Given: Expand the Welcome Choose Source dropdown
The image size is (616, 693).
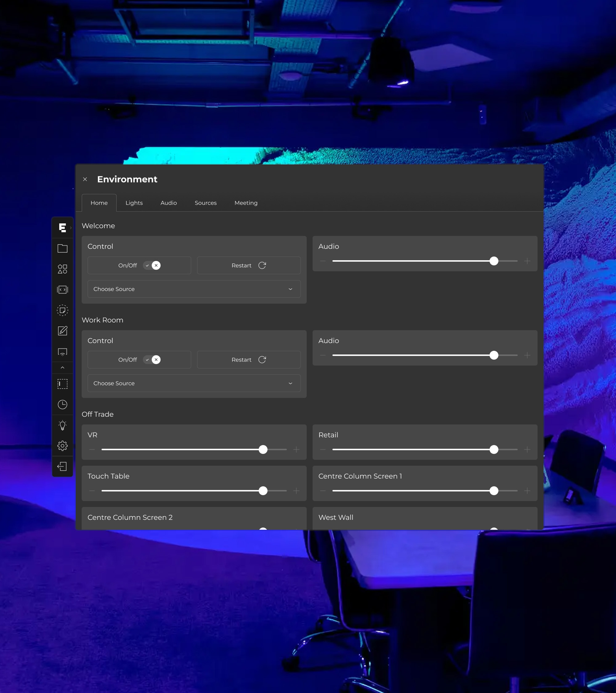Looking at the screenshot, I should (x=194, y=289).
